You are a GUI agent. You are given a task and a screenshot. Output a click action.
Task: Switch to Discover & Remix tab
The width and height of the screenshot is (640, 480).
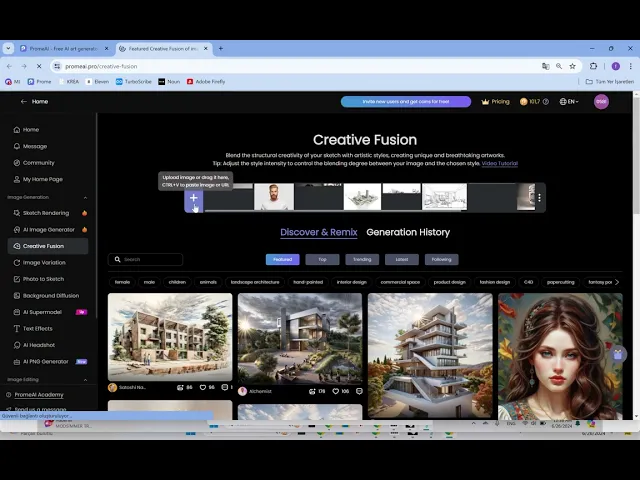[319, 232]
